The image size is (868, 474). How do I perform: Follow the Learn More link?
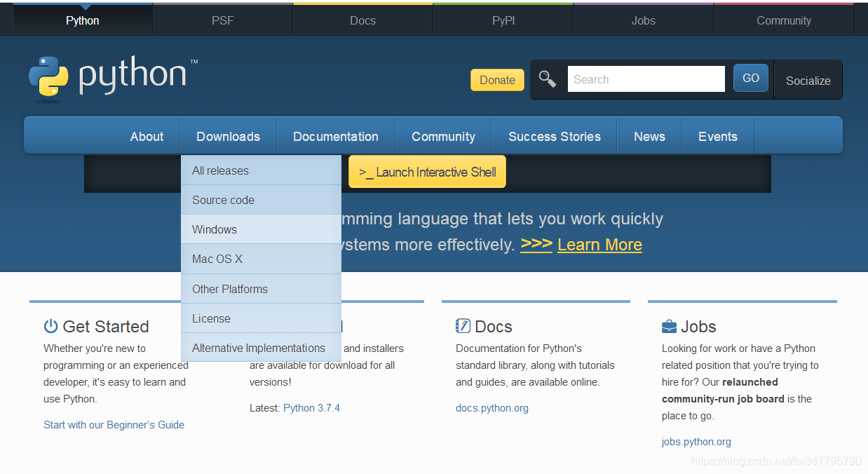click(x=599, y=245)
